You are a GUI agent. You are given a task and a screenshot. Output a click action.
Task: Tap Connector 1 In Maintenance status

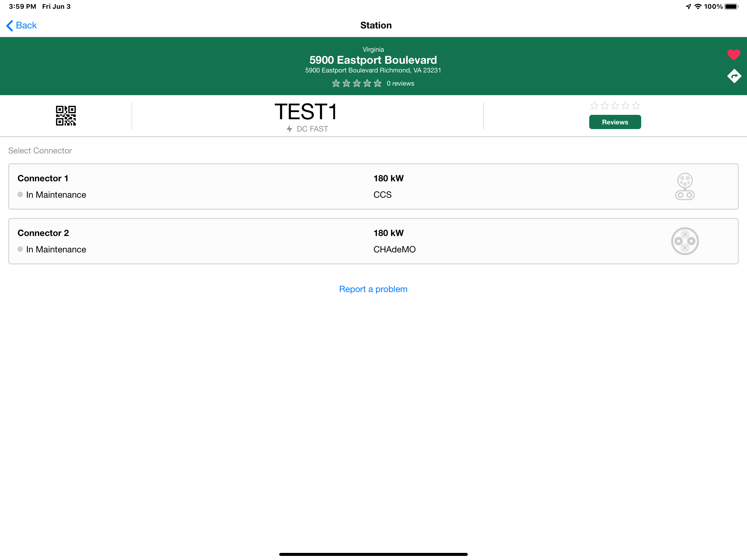(x=52, y=195)
